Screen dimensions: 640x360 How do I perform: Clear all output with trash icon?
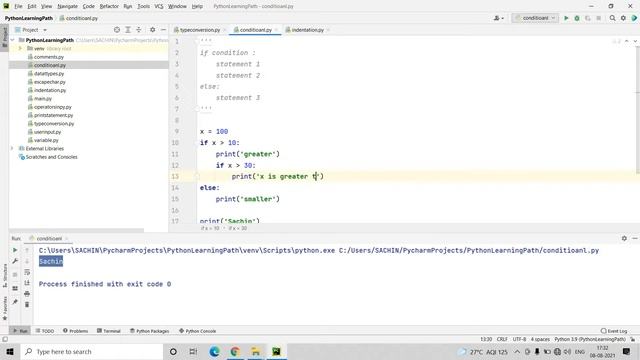[x=27, y=304]
